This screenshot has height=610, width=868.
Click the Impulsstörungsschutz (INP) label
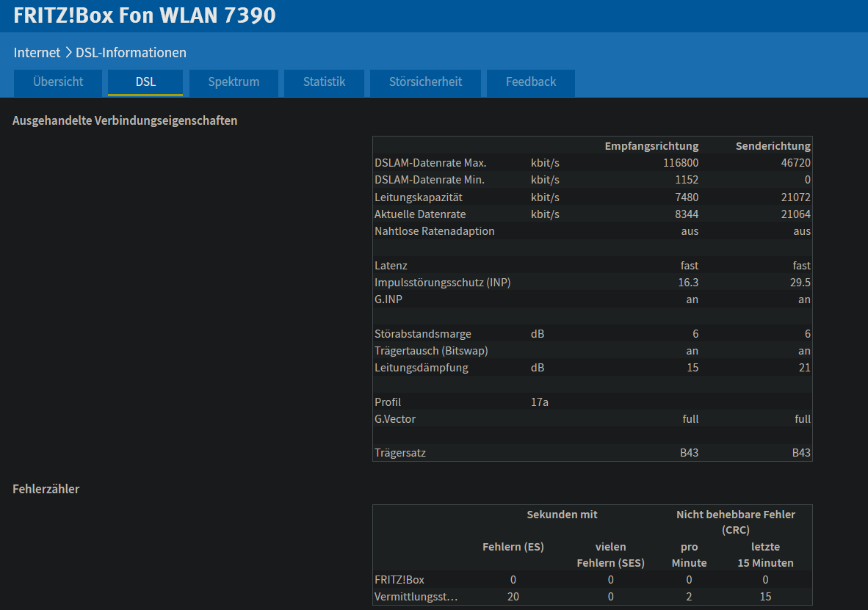click(x=442, y=283)
